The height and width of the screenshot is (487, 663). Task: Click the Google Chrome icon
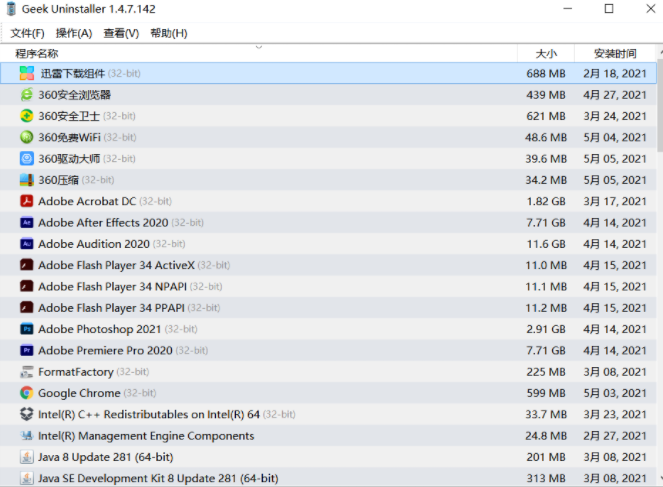click(x=27, y=393)
